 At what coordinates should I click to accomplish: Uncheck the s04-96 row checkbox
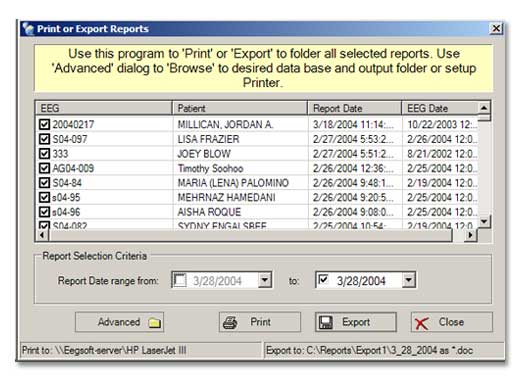coord(44,212)
